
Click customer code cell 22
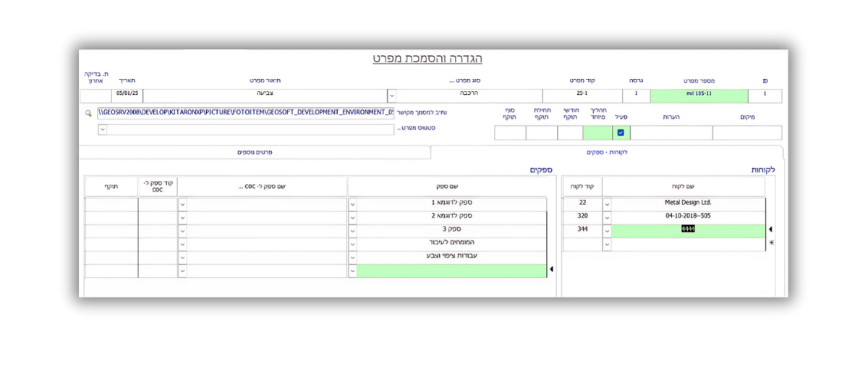click(582, 204)
